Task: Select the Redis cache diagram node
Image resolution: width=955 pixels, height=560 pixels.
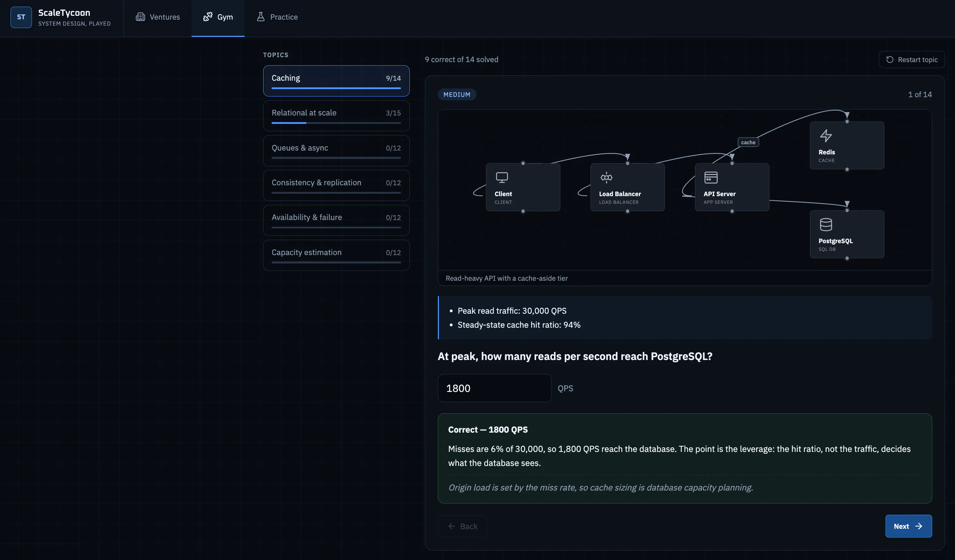Action: tap(847, 146)
